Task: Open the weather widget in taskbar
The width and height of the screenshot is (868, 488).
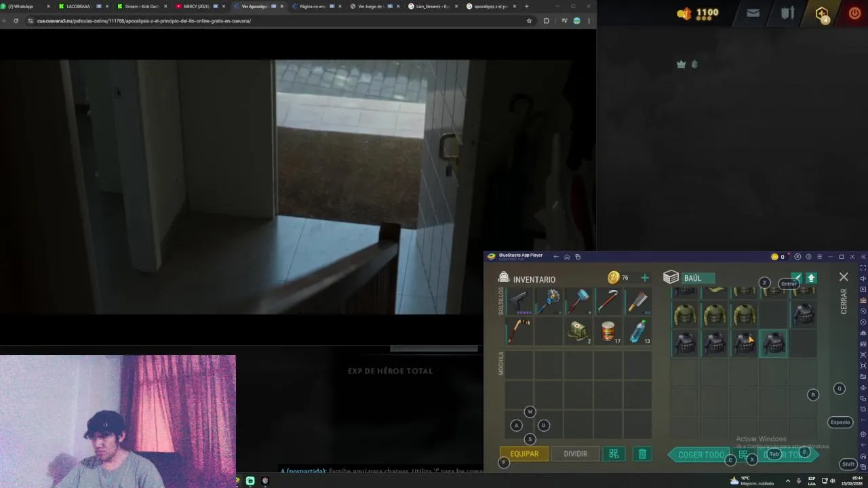Action: click(753, 481)
